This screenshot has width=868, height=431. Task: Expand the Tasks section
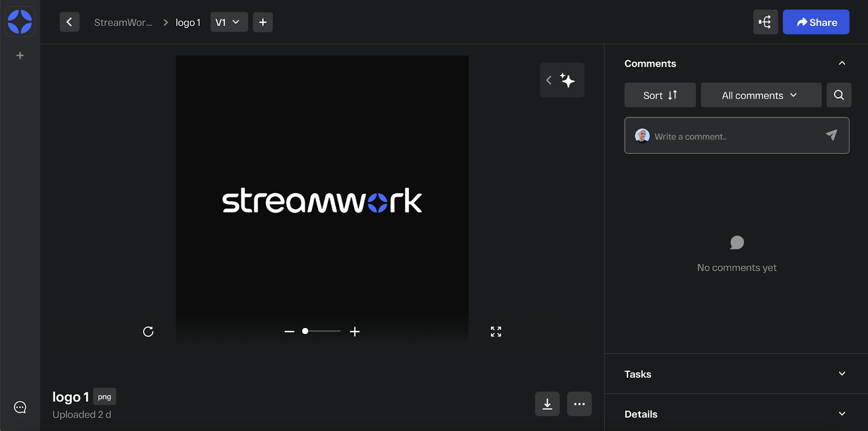842,374
